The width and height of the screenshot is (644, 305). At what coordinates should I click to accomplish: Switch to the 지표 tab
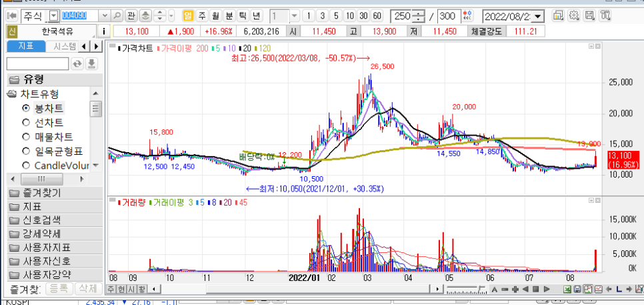26,46
